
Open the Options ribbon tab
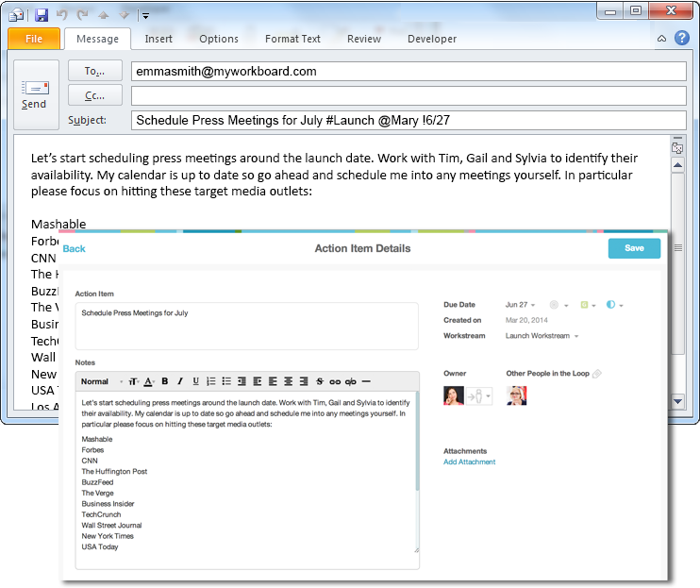point(219,39)
